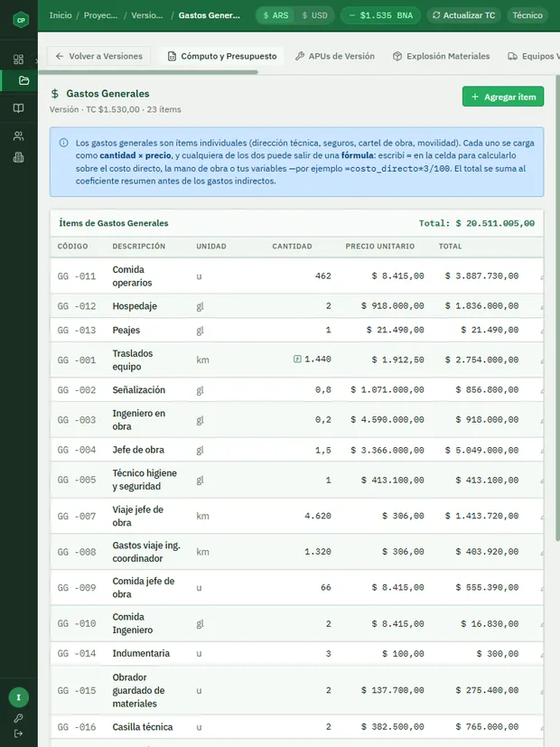This screenshot has width=560, height=747.
Task: Click Peajes description
Action: pyautogui.click(x=126, y=331)
